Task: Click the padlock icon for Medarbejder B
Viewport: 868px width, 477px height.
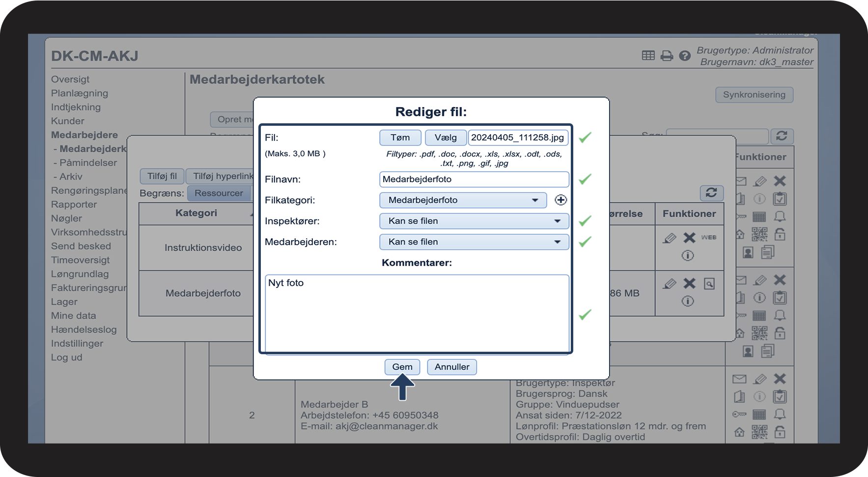Action: [780, 432]
